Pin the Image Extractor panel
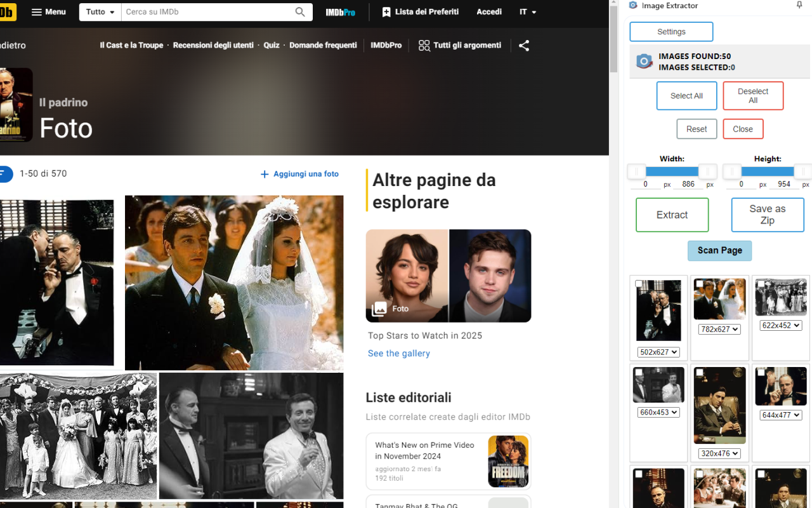This screenshot has width=812, height=508. (799, 5)
